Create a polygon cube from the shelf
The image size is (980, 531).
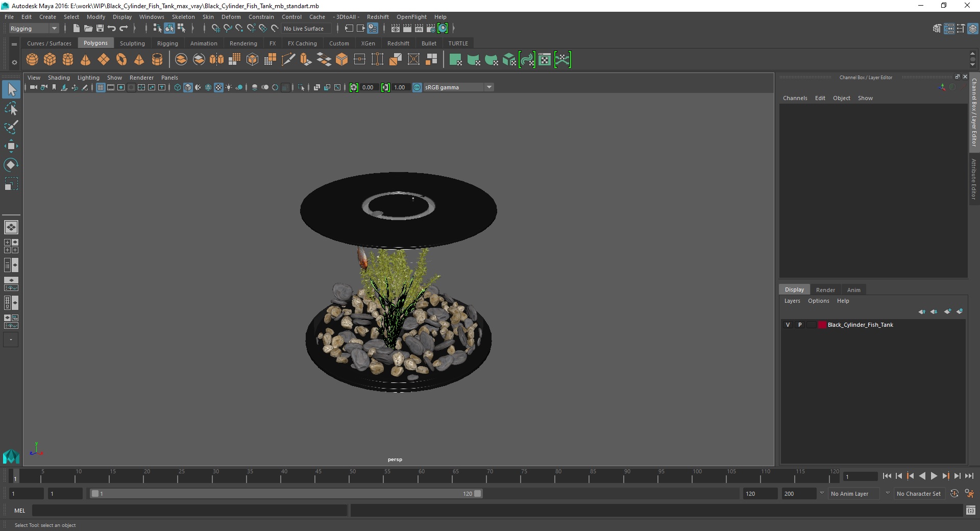click(50, 60)
